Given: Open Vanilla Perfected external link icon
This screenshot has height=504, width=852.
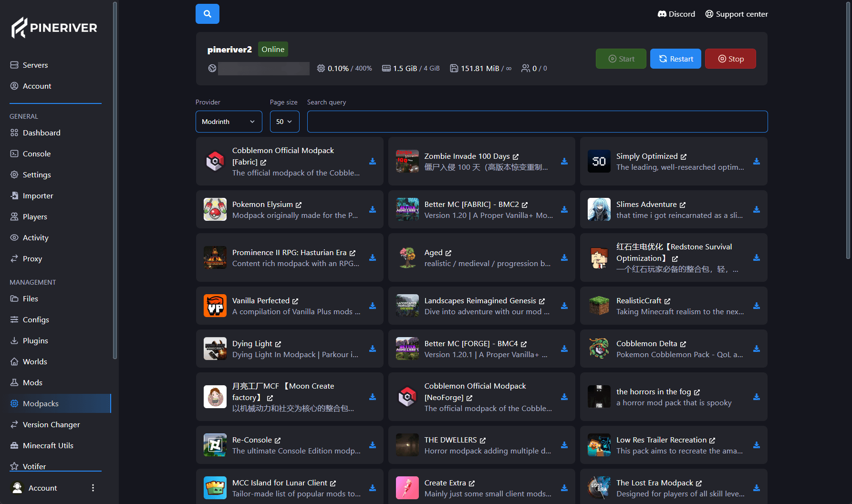Looking at the screenshot, I should coord(295,301).
